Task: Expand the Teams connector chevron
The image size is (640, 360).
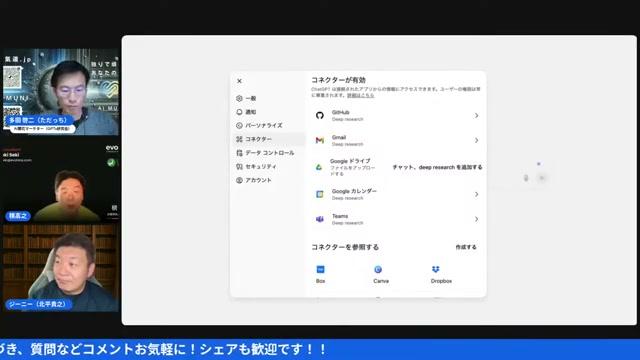Action: pyautogui.click(x=476, y=219)
